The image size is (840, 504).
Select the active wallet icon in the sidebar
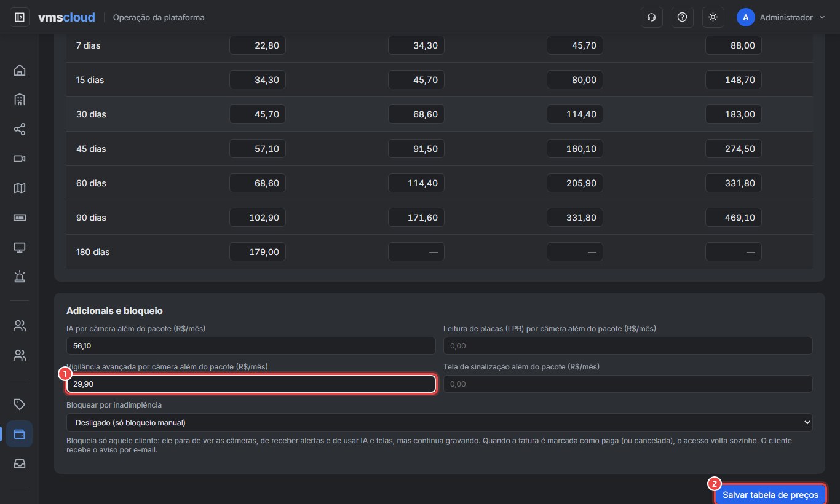tap(20, 433)
